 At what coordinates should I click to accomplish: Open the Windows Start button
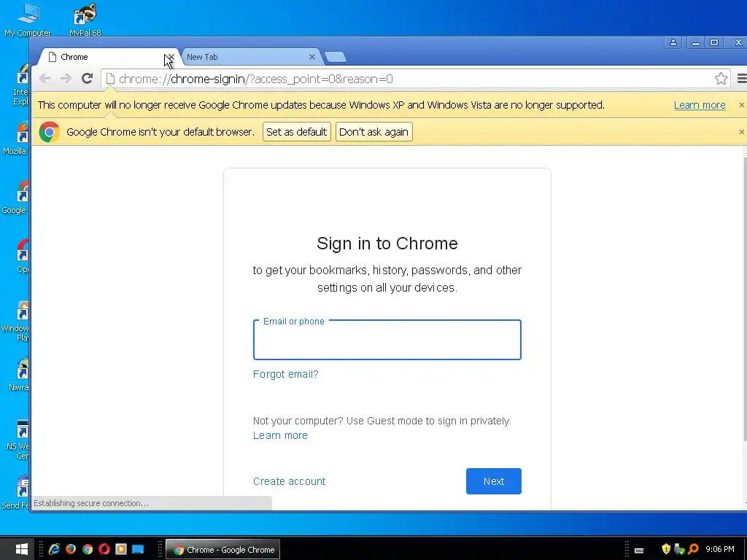pyautogui.click(x=21, y=549)
